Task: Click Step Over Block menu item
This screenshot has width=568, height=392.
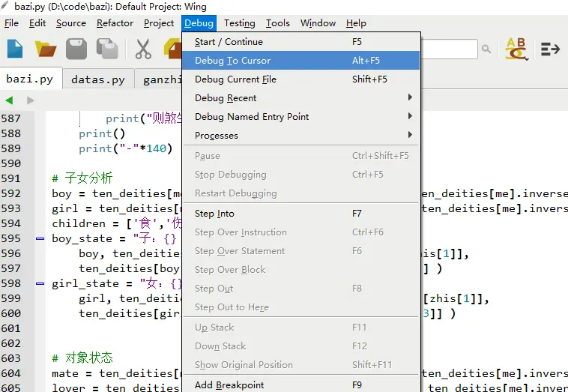Action: (x=301, y=270)
